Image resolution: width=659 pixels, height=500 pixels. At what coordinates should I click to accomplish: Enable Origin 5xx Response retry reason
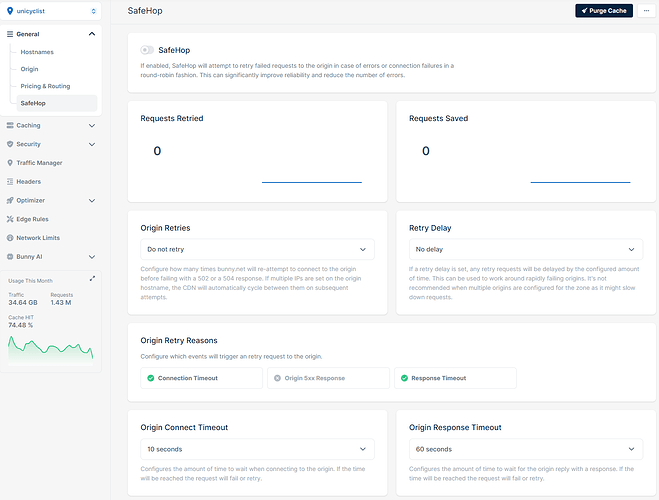click(x=328, y=378)
